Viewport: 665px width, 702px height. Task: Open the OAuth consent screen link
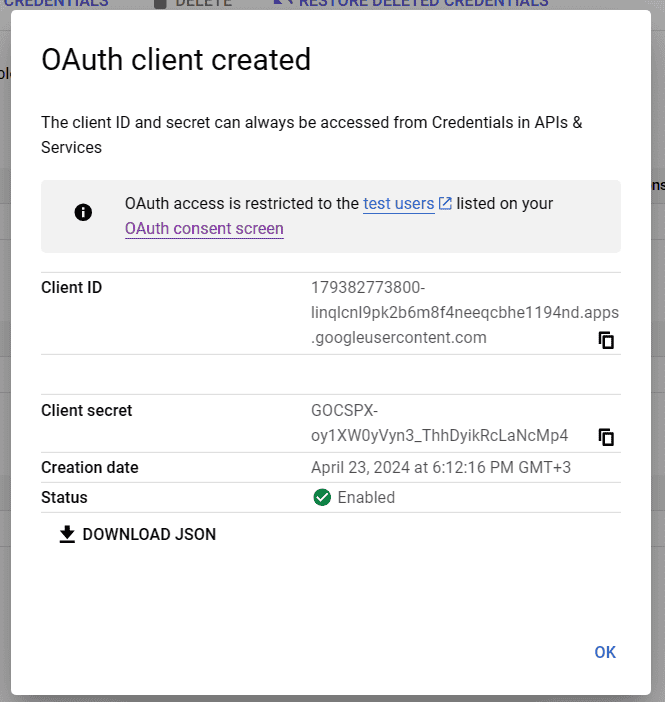[x=204, y=229]
